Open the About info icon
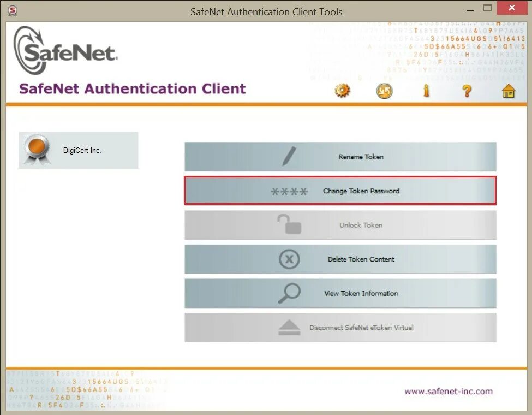The width and height of the screenshot is (532, 415). click(426, 91)
